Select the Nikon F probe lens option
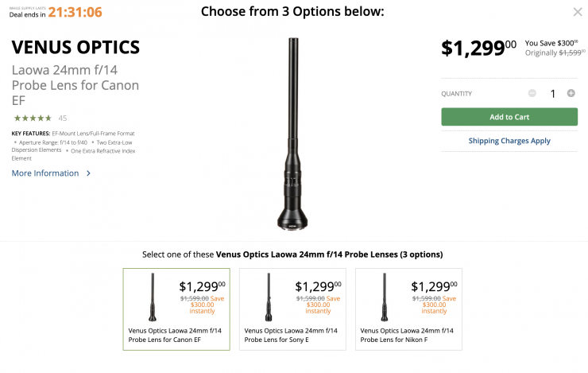 (408, 309)
